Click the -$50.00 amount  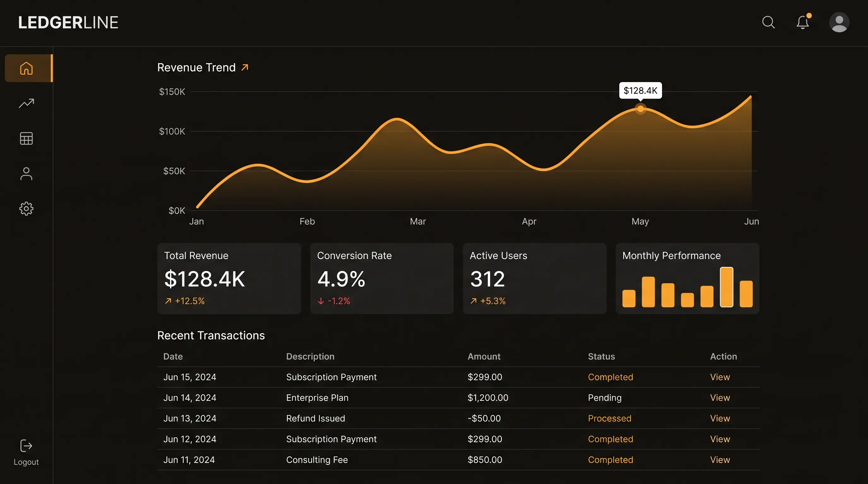click(484, 418)
